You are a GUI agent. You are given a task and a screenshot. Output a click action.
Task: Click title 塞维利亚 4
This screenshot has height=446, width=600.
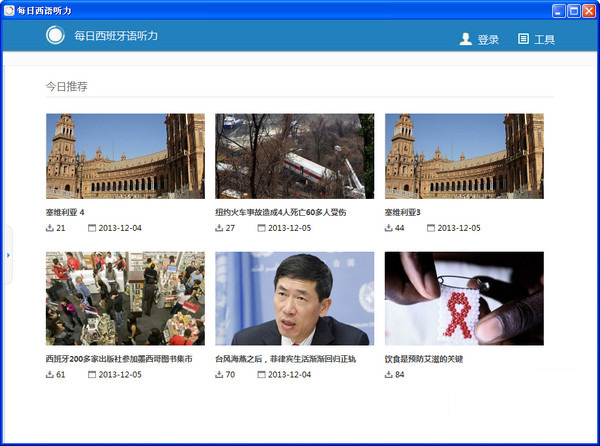pos(65,212)
